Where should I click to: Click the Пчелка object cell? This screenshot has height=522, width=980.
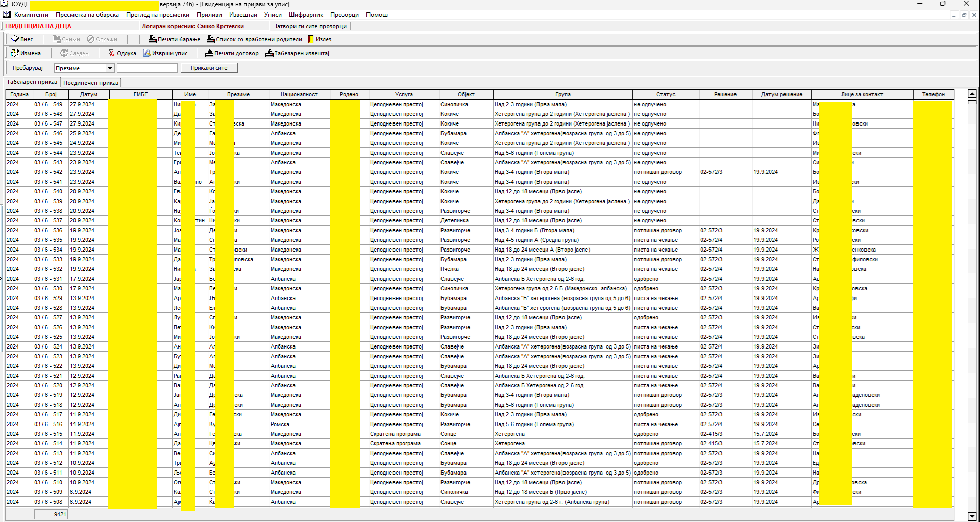(466, 269)
